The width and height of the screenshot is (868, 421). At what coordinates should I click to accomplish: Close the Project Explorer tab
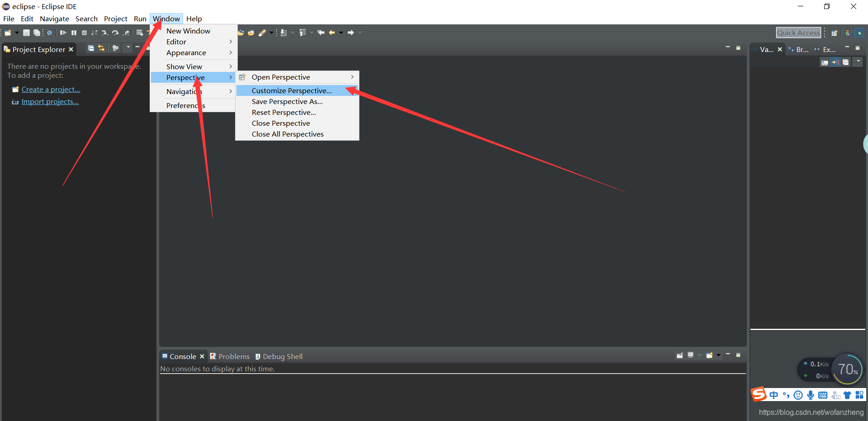(x=71, y=49)
